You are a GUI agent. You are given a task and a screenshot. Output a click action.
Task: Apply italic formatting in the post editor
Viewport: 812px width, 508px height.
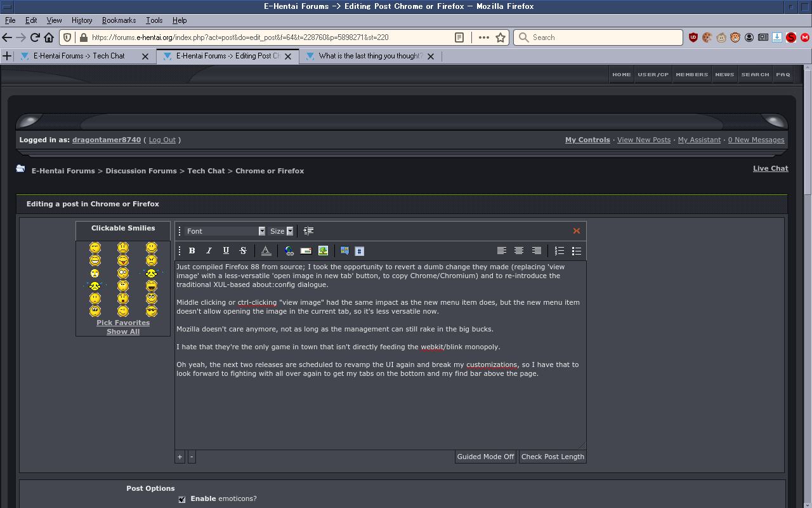click(209, 251)
